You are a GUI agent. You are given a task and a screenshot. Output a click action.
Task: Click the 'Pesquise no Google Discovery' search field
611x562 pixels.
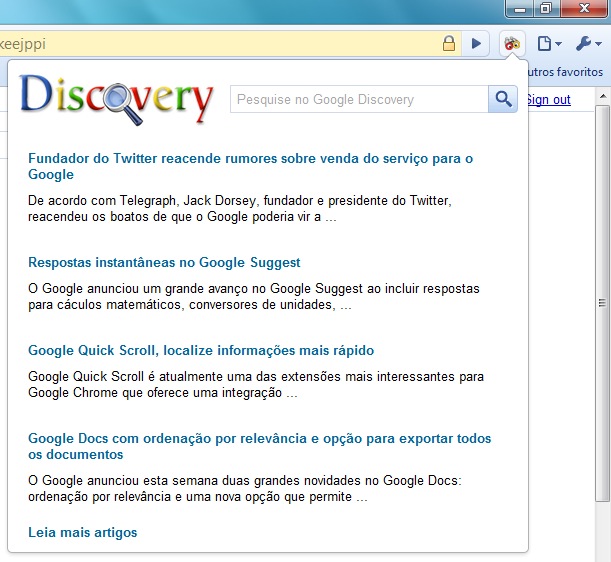point(359,99)
